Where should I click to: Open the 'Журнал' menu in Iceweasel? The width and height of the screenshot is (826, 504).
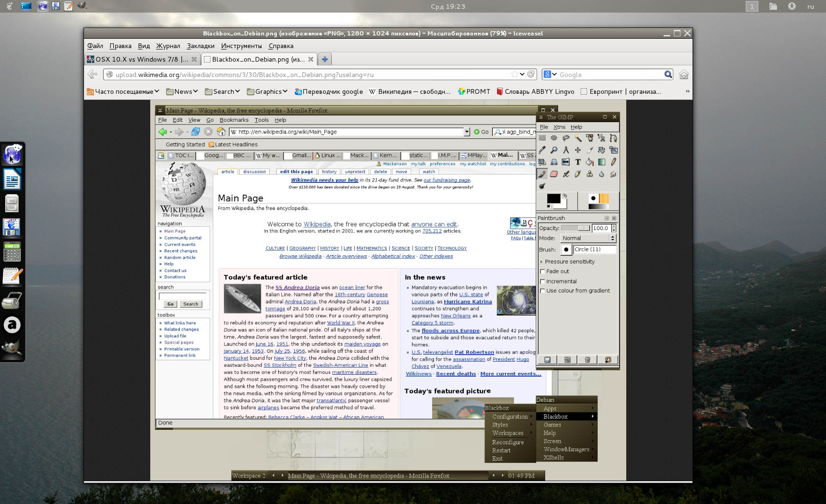pyautogui.click(x=168, y=46)
